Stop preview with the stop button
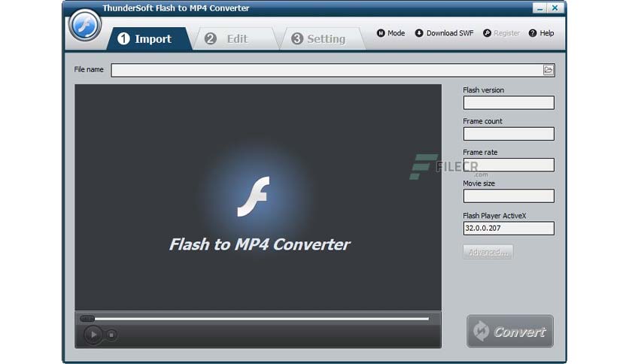This screenshot has width=629, height=364. (x=111, y=335)
